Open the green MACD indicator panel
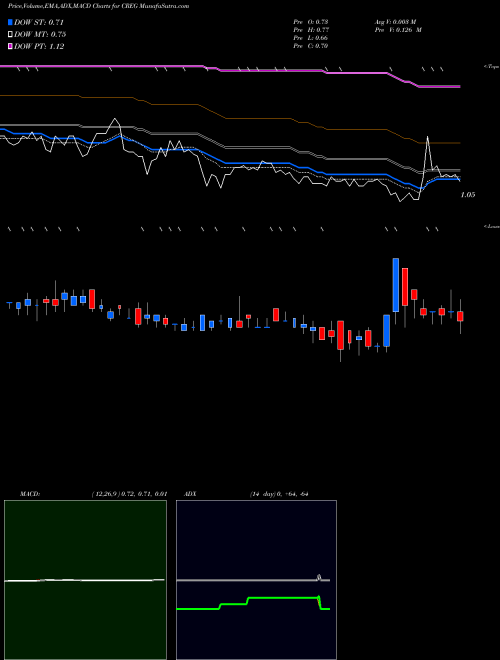The width and height of the screenshot is (500, 660). click(85, 580)
